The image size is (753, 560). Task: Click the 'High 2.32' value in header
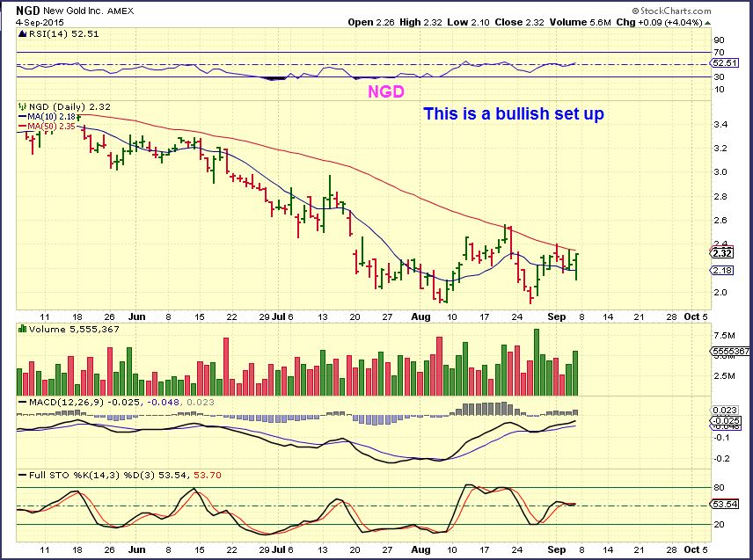coord(420,22)
